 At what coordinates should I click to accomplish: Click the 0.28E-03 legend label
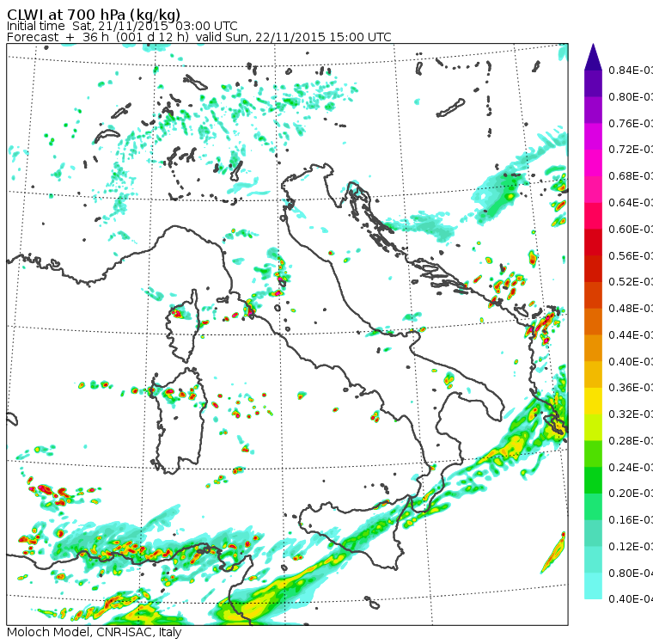630,441
